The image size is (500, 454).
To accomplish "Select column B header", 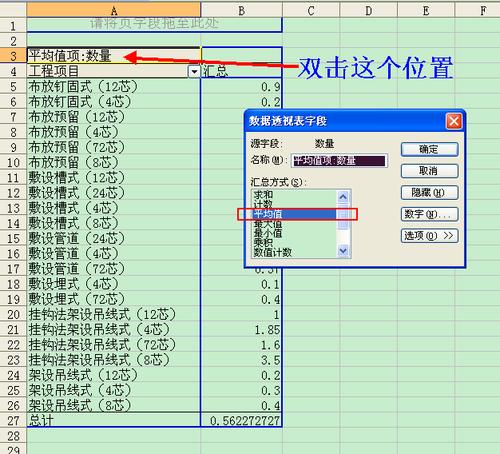I will point(242,10).
